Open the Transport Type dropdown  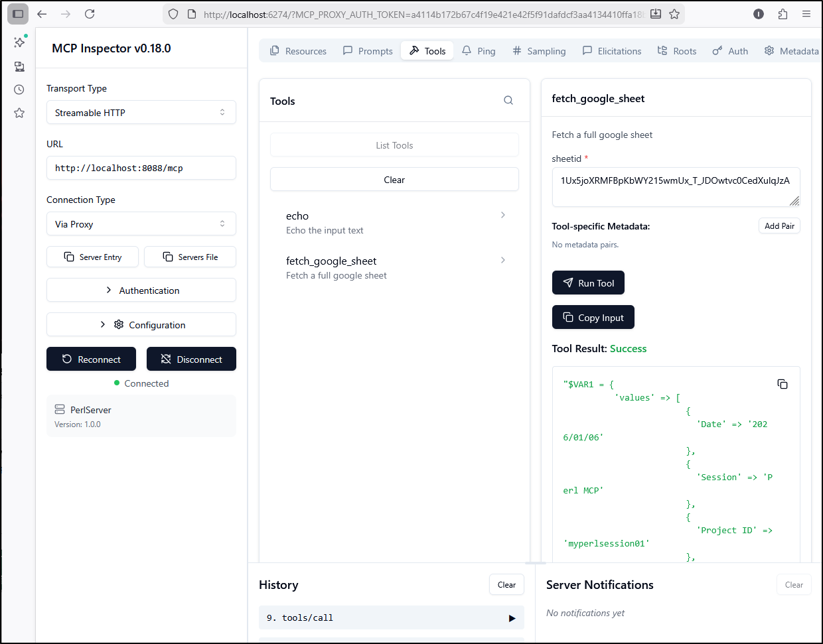click(141, 113)
